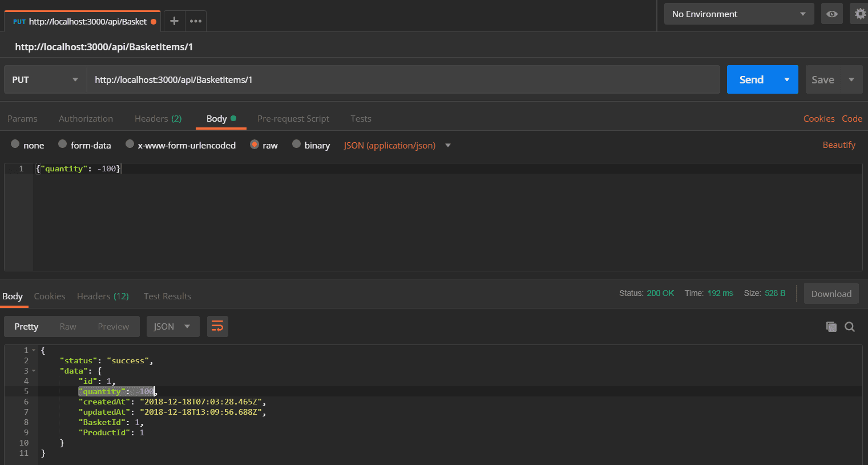Toggle line wrap icon in response toolbar
The image size is (868, 465).
pos(217,326)
